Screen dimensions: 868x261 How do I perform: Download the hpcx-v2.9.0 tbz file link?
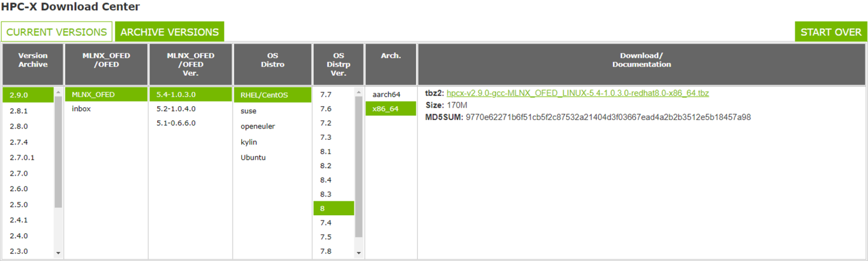[x=577, y=93]
